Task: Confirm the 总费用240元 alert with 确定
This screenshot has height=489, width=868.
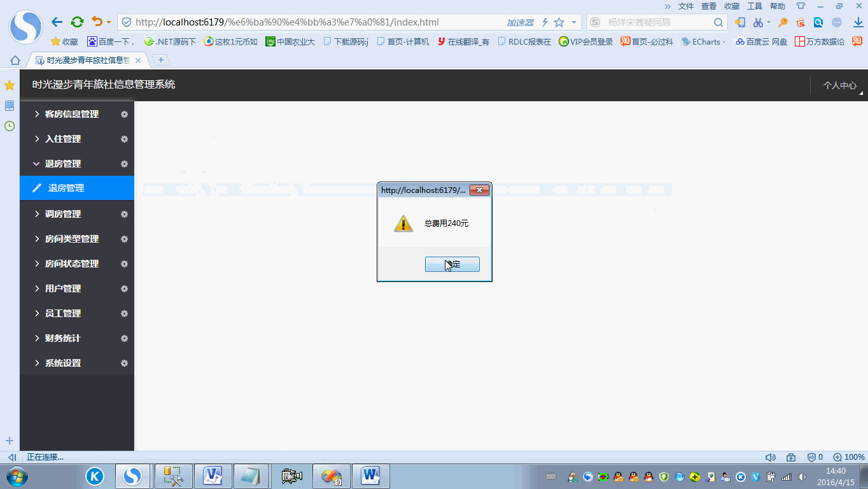Action: (452, 264)
